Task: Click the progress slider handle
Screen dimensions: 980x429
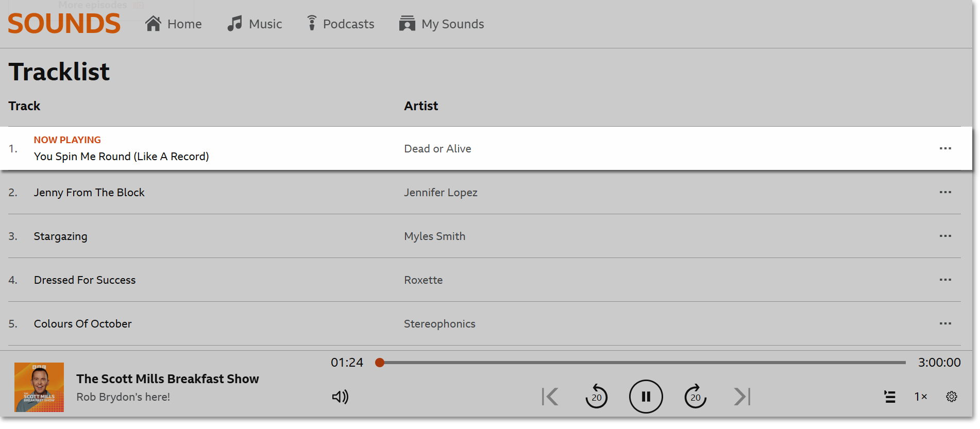Action: [x=380, y=363]
